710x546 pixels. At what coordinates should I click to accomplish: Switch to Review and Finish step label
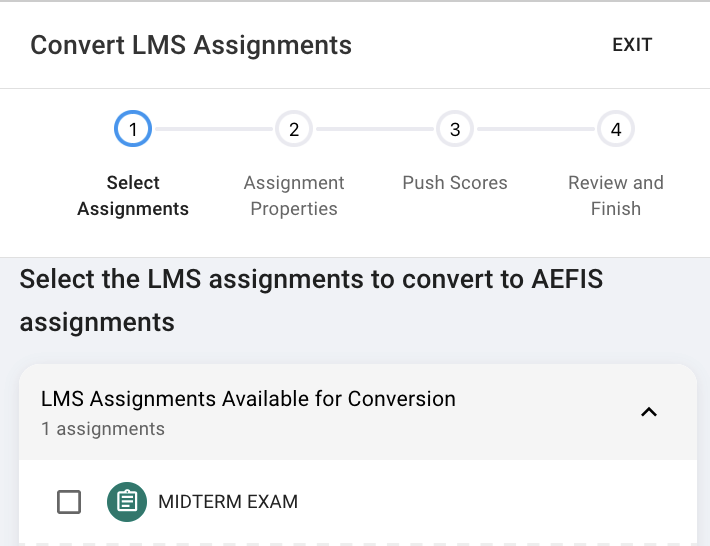point(616,196)
